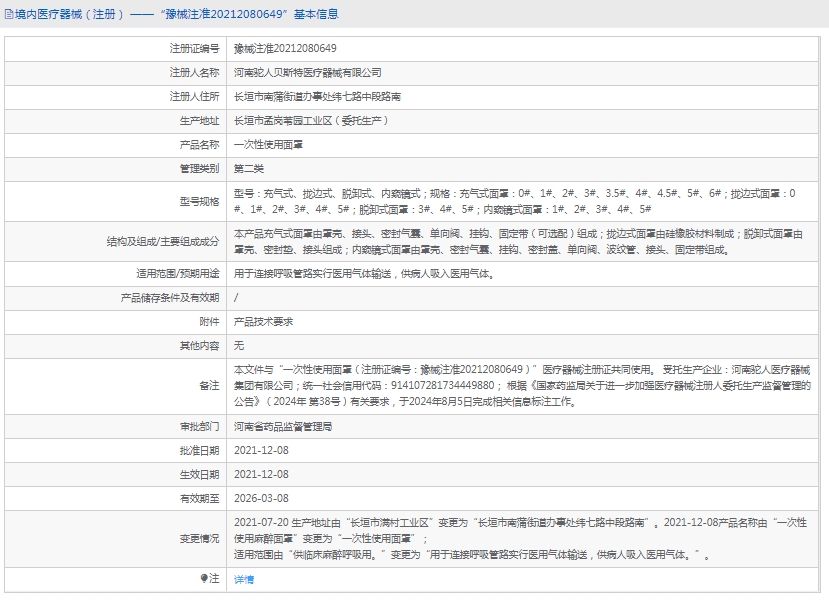Click the 管理类别 value 第二类
The width and height of the screenshot is (829, 601).
click(x=249, y=168)
